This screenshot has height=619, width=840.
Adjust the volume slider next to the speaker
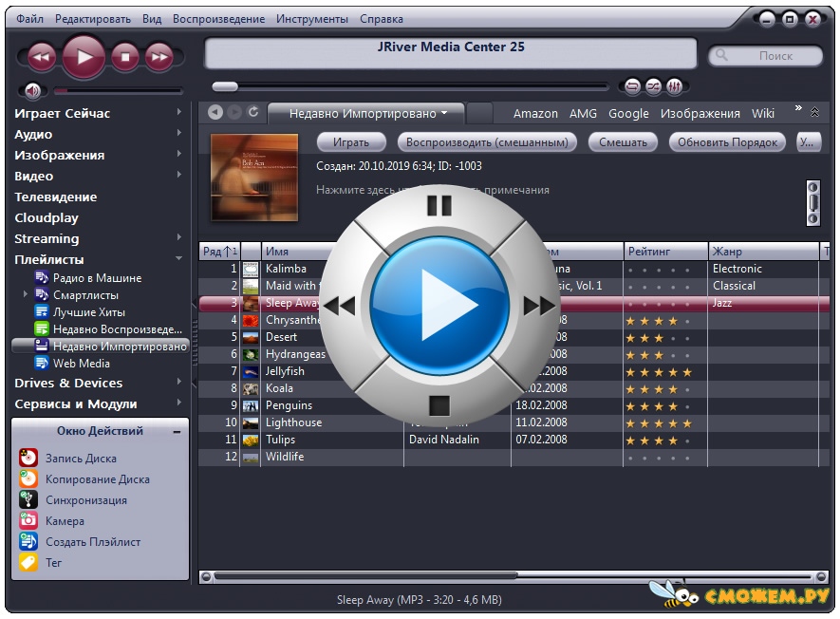[x=118, y=90]
